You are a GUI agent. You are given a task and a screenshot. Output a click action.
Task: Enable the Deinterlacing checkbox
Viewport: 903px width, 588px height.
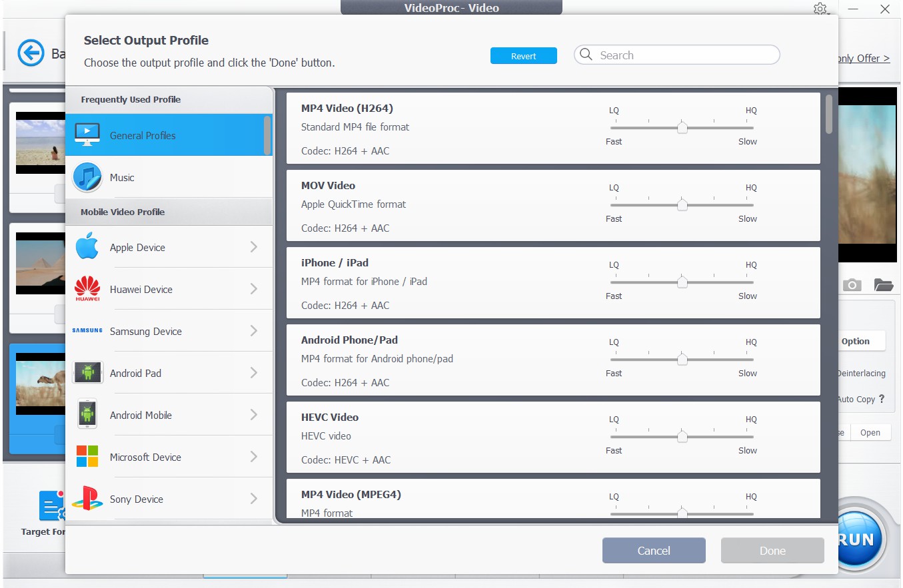coord(860,373)
